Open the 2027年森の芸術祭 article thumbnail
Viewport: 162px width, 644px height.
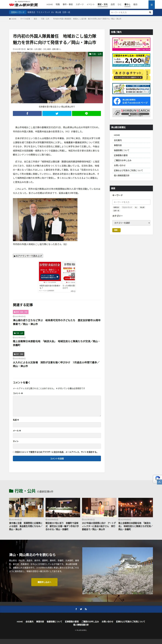(x=99, y=508)
